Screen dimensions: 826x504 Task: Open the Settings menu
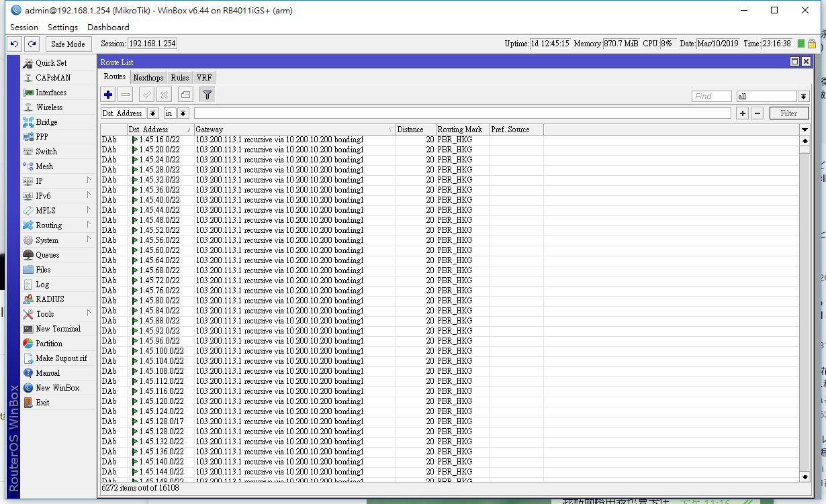click(62, 28)
